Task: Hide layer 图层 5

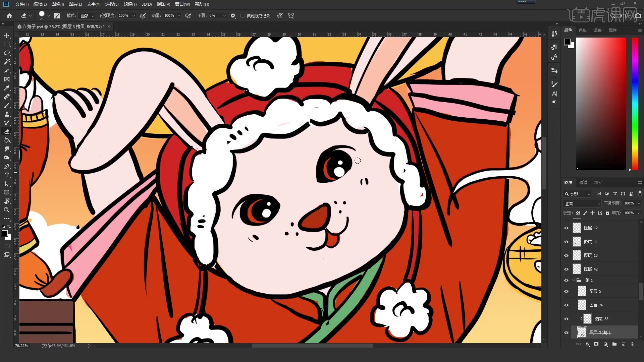Action: tap(566, 291)
